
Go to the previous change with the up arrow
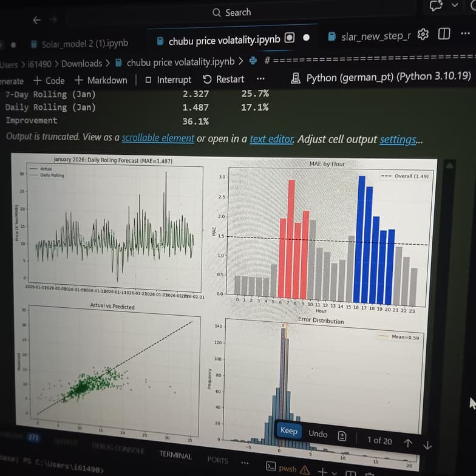coord(407,443)
